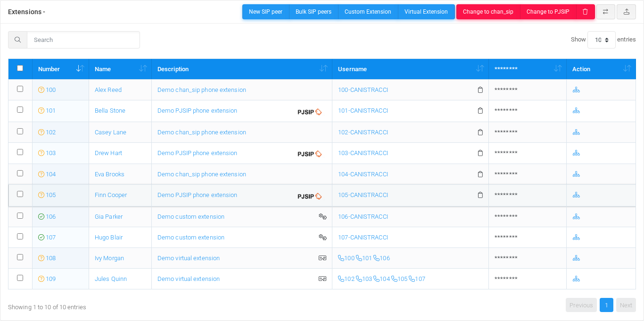Focus the Search input field
The image size is (644, 321).
(x=83, y=40)
